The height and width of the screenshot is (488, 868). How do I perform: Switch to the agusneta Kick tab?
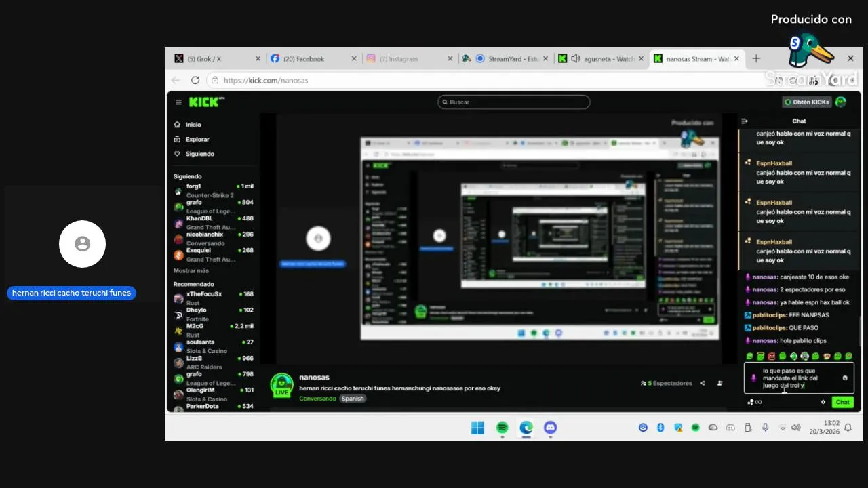click(601, 59)
